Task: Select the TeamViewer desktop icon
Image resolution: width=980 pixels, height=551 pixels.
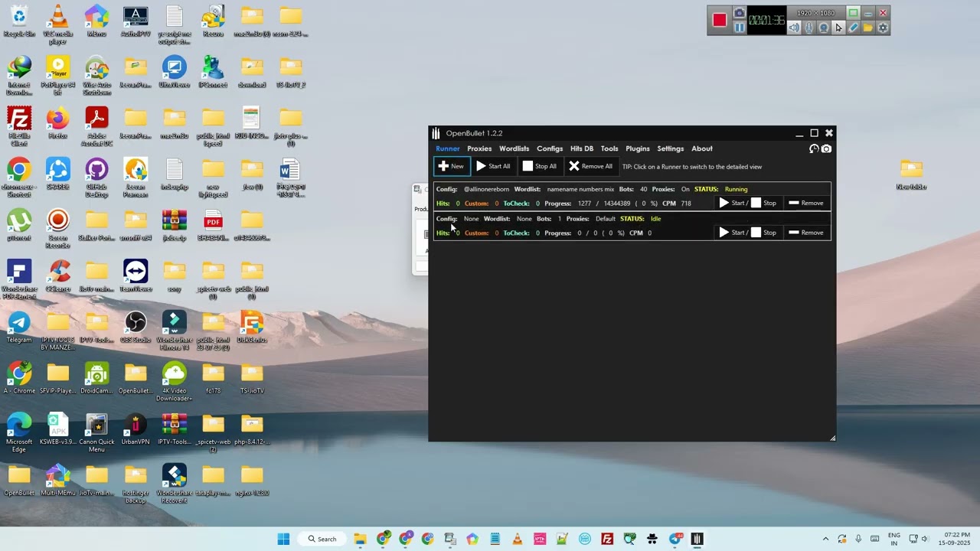Action: 136,275
